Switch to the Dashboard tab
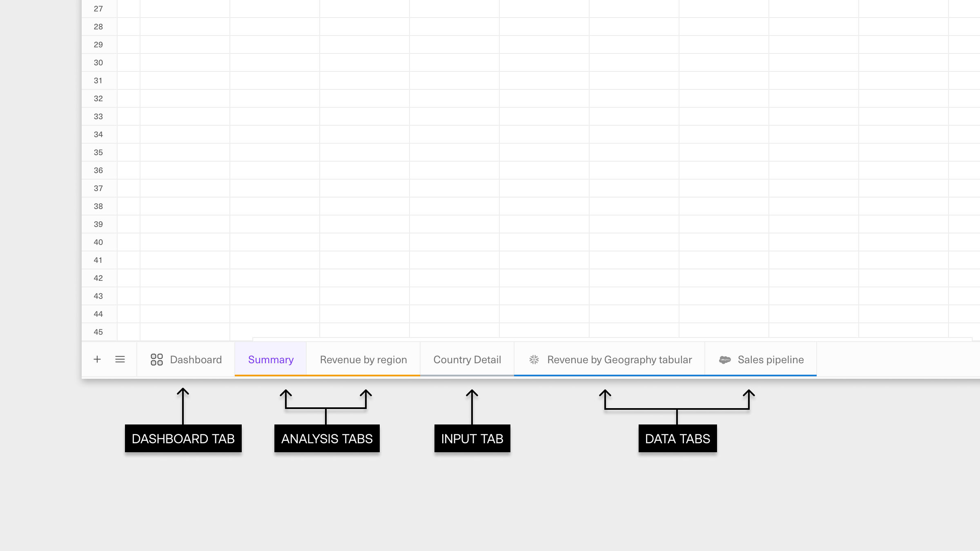Image resolution: width=980 pixels, height=551 pixels. coord(196,360)
